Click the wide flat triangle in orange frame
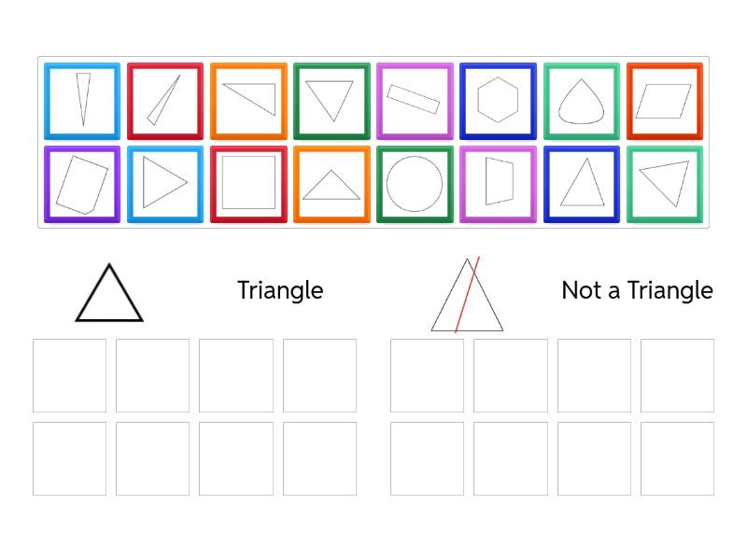The width and height of the screenshot is (747, 560). 331,184
